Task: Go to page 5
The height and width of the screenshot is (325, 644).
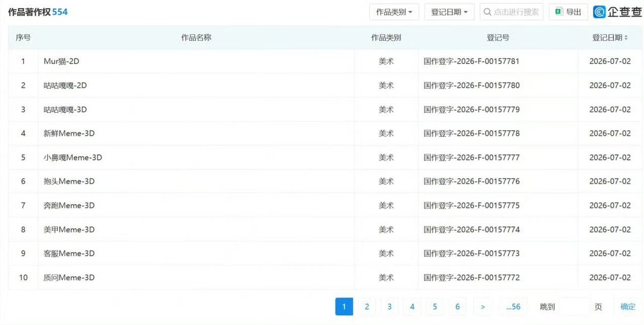Action: (x=435, y=307)
